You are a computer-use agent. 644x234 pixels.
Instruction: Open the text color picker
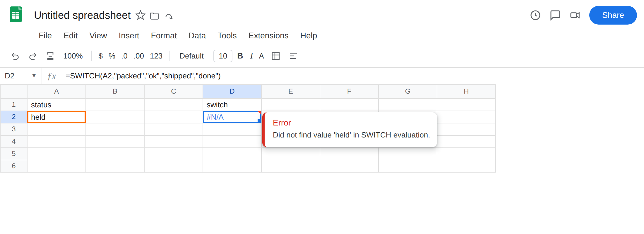261,56
